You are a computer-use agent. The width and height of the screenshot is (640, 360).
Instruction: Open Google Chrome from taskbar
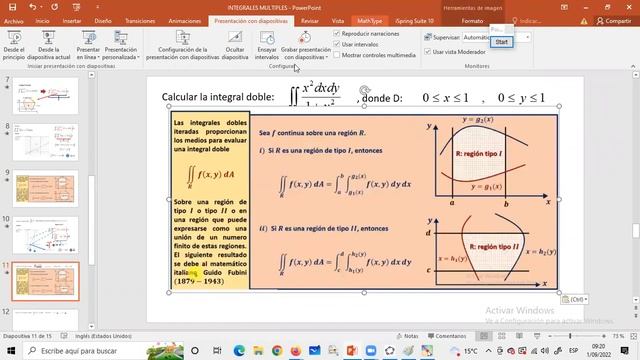click(277, 351)
